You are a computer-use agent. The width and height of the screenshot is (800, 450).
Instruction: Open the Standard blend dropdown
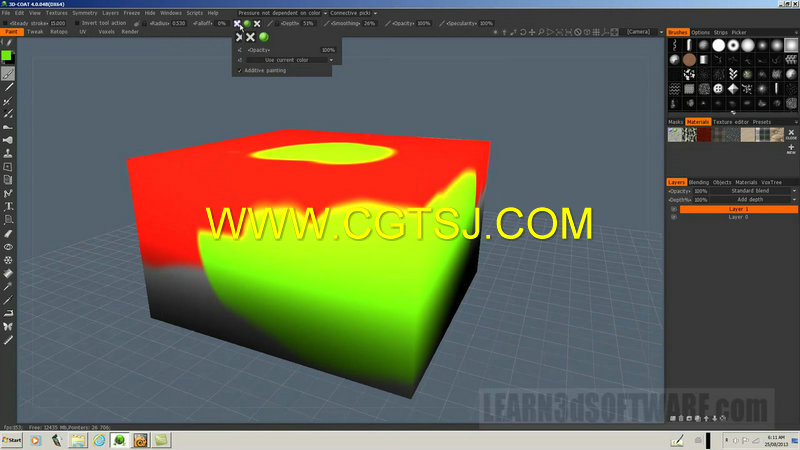(x=753, y=191)
